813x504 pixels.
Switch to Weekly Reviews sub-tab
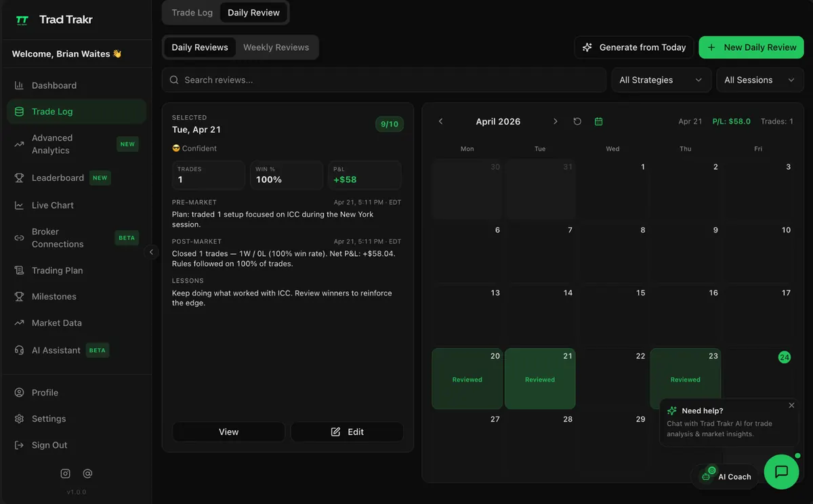click(x=276, y=47)
